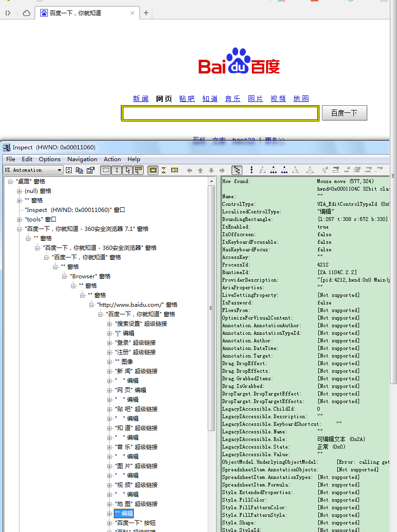Click the Inspect application title icon
The image size is (397, 532).
point(7,147)
